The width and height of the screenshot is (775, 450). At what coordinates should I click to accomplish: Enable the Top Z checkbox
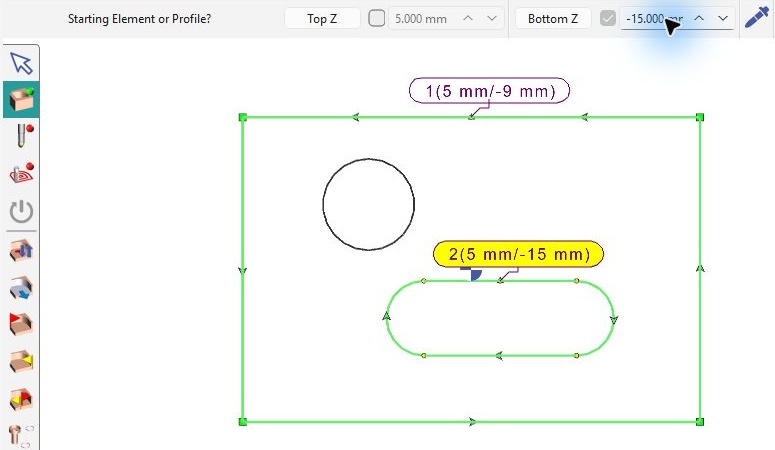pos(377,18)
